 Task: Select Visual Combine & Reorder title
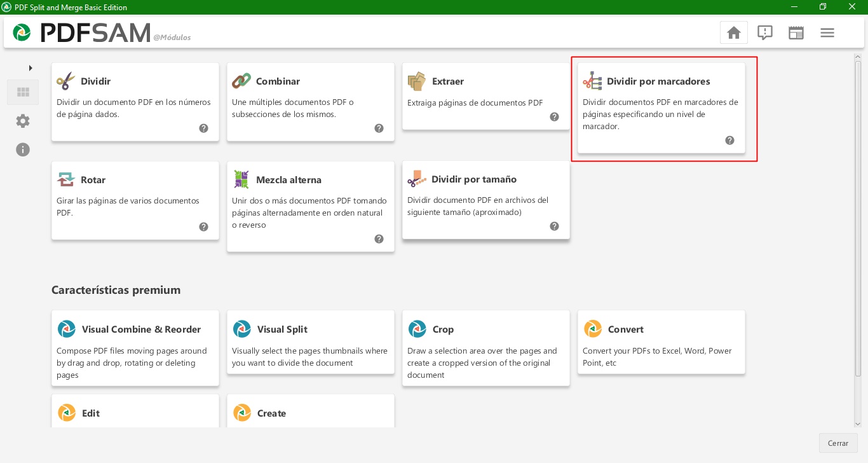pos(141,329)
